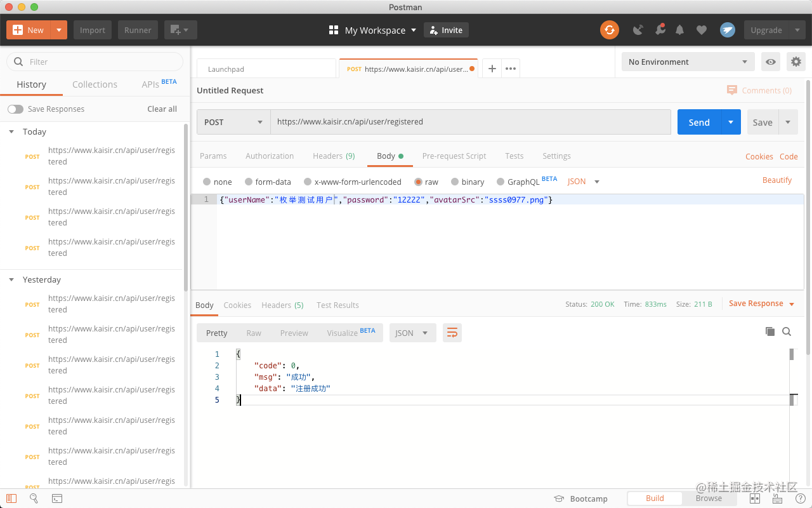Click the Beautify link
The height and width of the screenshot is (508, 812).
(777, 180)
